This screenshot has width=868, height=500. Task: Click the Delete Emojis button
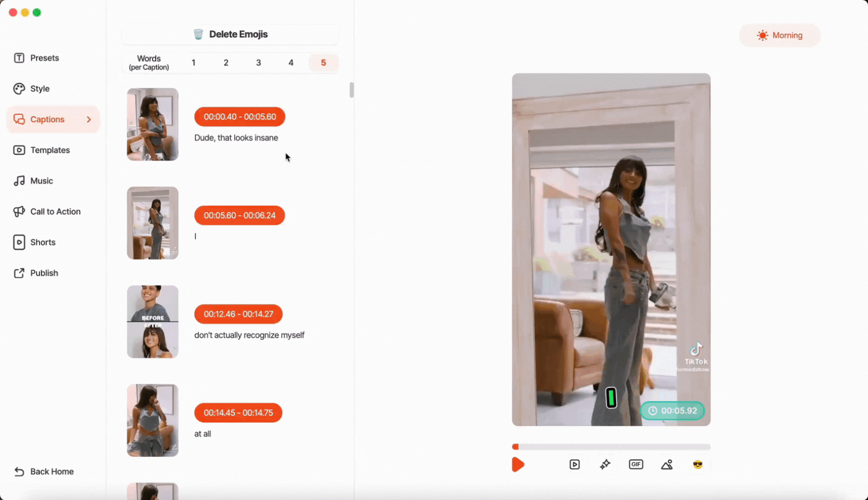pos(230,34)
